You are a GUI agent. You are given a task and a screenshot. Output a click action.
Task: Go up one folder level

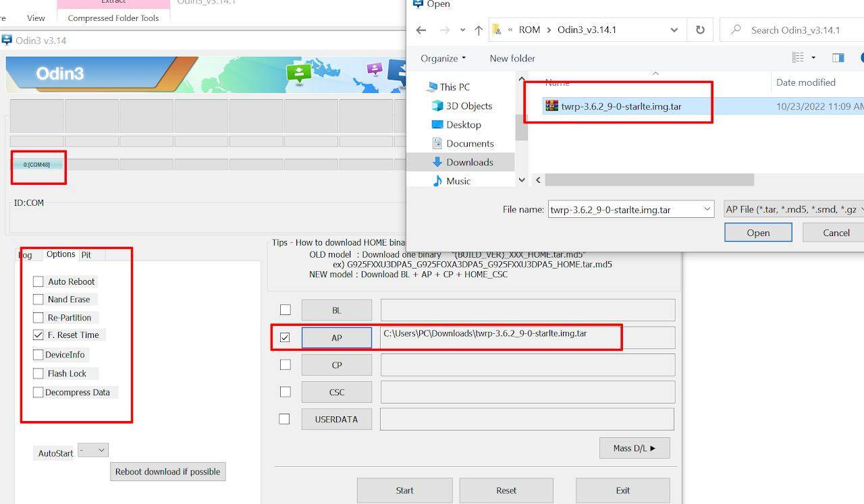click(479, 30)
